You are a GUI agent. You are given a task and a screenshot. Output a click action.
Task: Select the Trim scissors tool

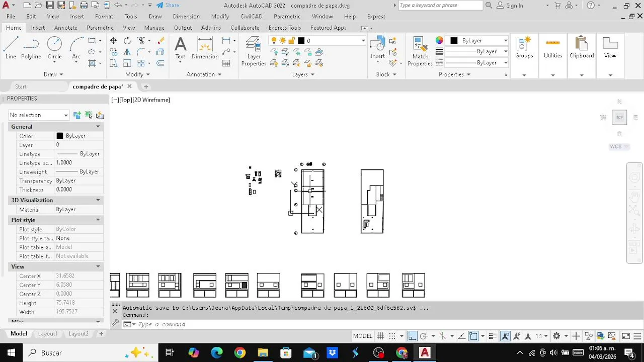(x=141, y=41)
